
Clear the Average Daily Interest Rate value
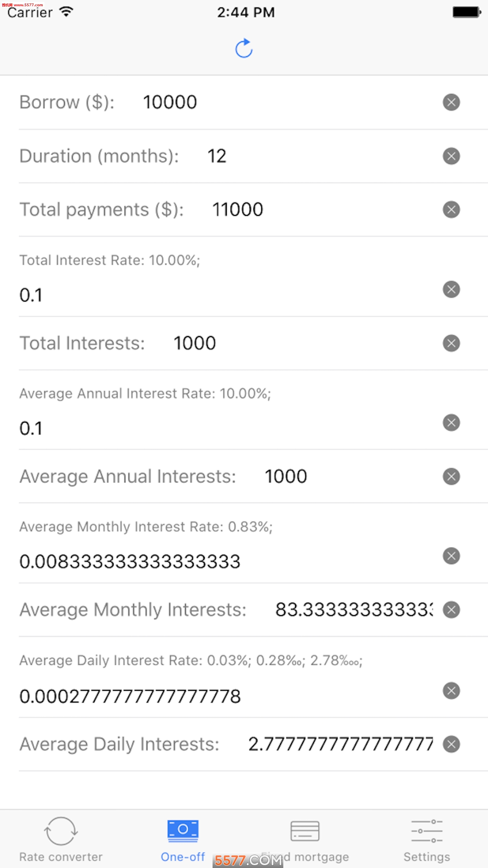[451, 691]
